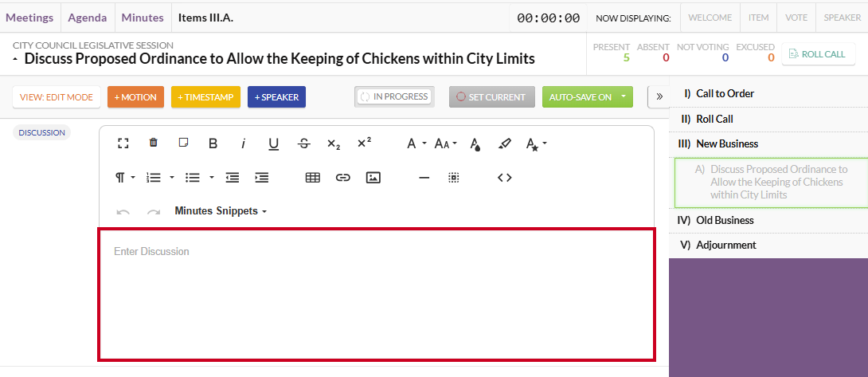This screenshot has height=377, width=868.
Task: Click the AUTO-SAVE ON button
Action: point(581,97)
